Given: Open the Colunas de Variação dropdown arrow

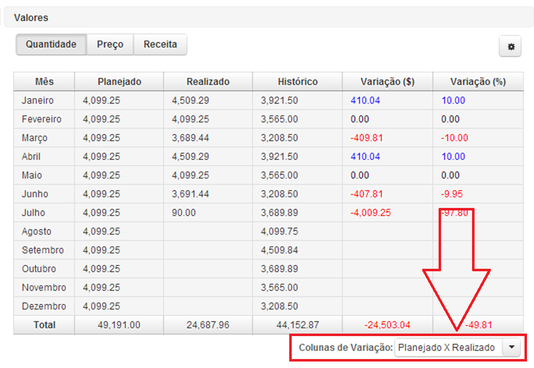Looking at the screenshot, I should click(511, 347).
